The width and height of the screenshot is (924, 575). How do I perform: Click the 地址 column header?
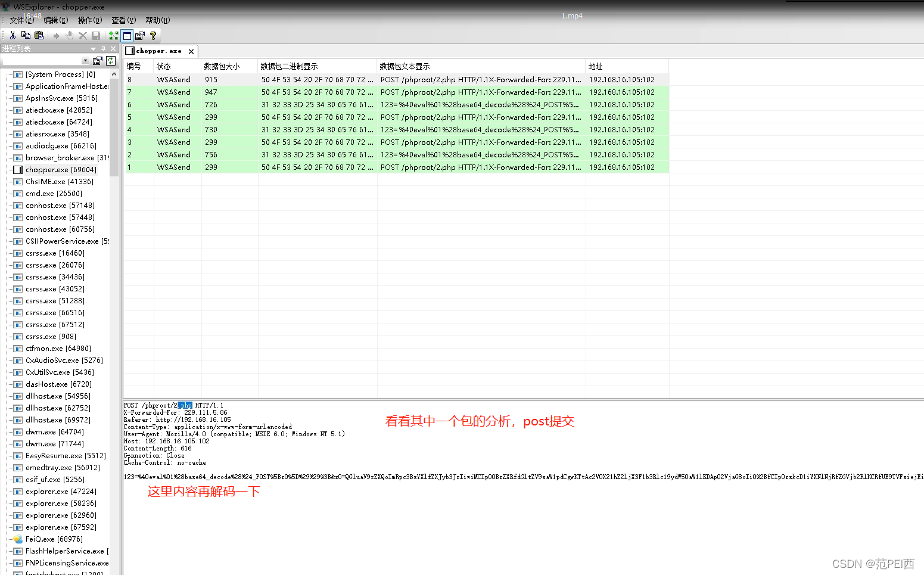pyautogui.click(x=627, y=66)
